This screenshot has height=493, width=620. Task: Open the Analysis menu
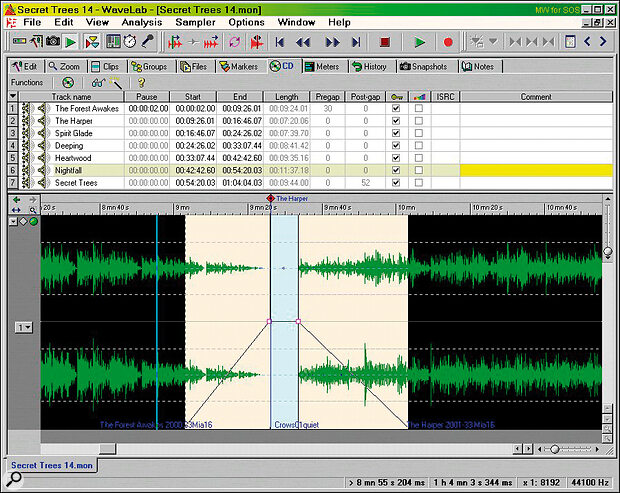pyautogui.click(x=141, y=21)
